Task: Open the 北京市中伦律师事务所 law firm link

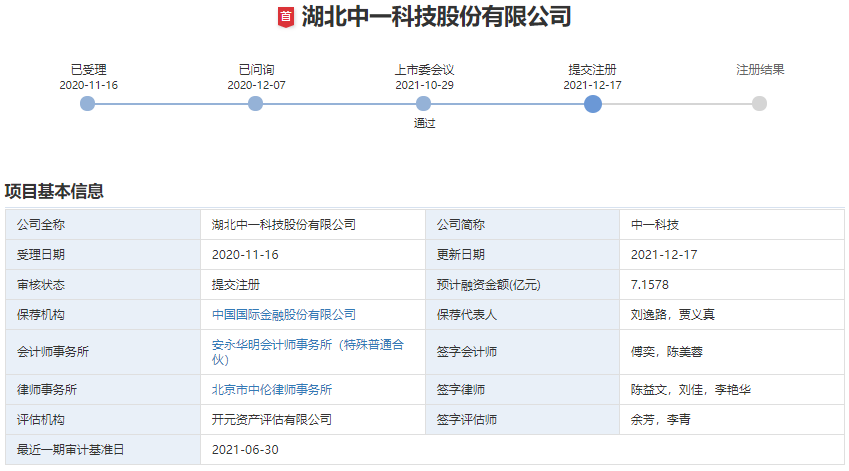Action: click(272, 390)
